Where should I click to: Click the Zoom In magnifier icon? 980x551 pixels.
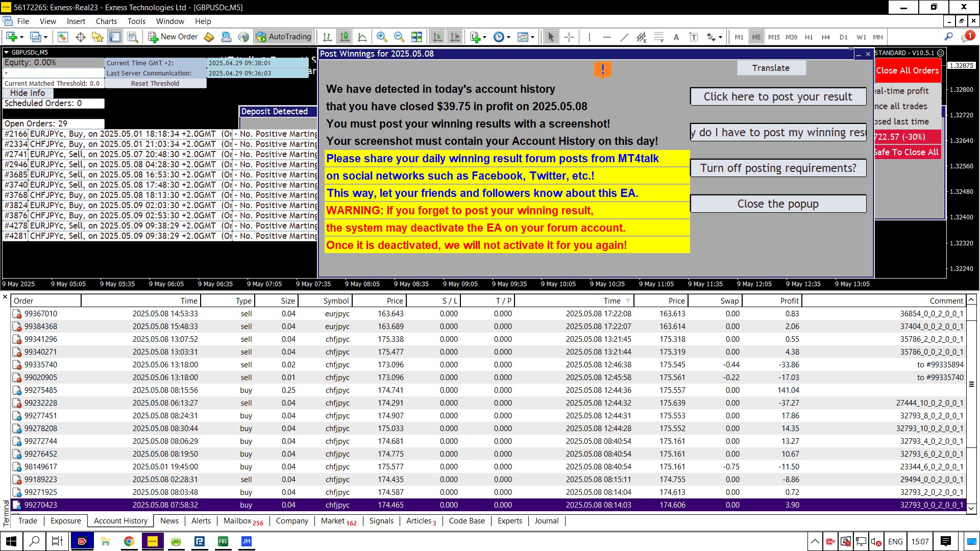(381, 37)
